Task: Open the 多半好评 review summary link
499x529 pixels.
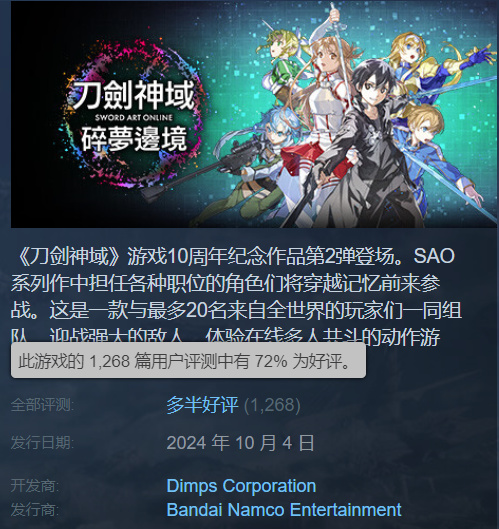Action: click(x=202, y=405)
